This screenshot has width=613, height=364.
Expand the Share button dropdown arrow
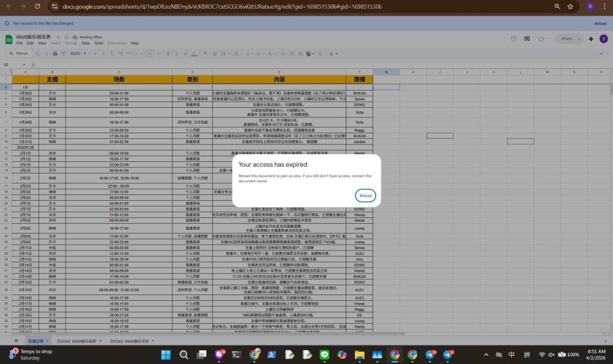click(579, 39)
